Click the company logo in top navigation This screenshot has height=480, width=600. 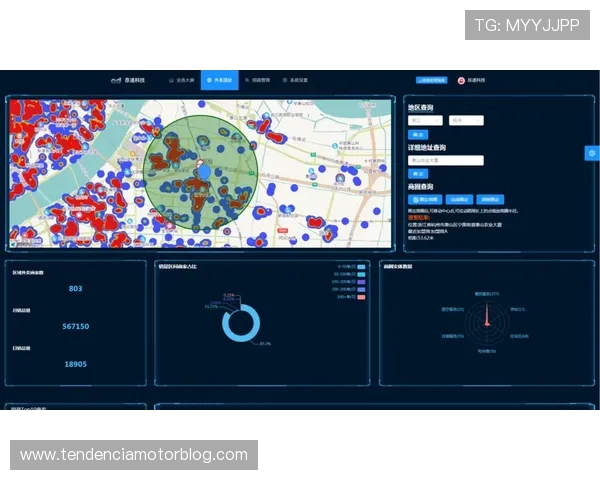pos(115,80)
